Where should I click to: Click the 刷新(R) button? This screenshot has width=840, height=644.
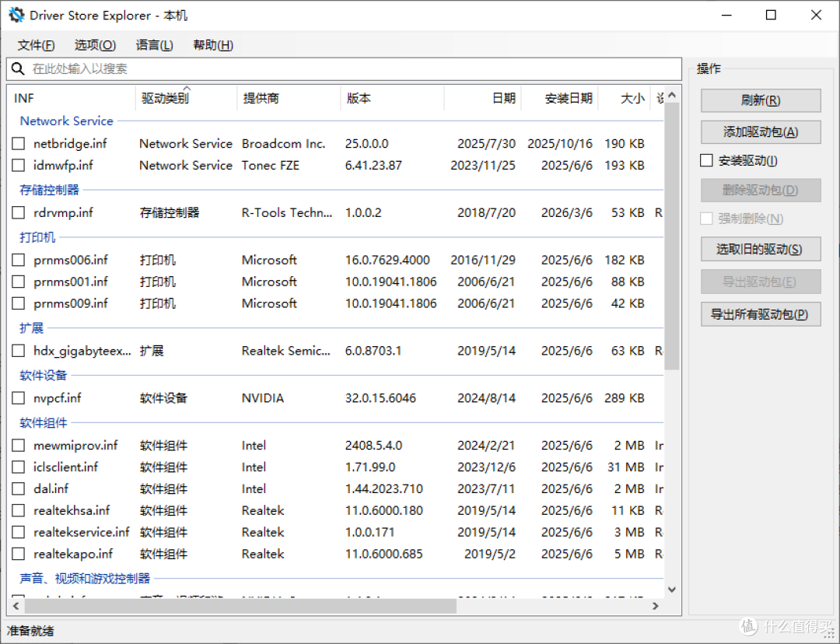click(761, 100)
